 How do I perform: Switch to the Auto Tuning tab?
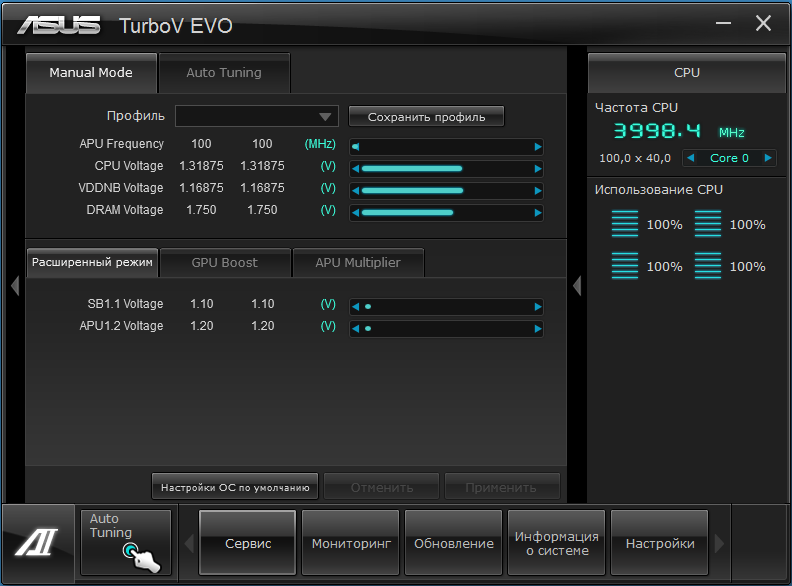point(224,73)
